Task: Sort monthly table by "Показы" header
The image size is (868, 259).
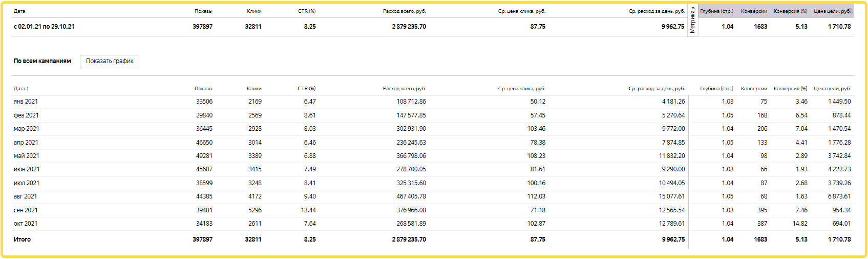Action: pos(203,89)
